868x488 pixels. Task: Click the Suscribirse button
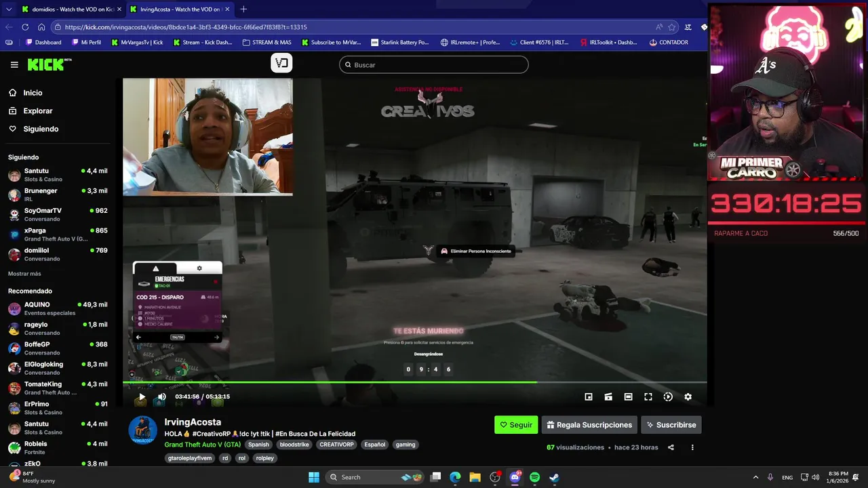pos(671,425)
